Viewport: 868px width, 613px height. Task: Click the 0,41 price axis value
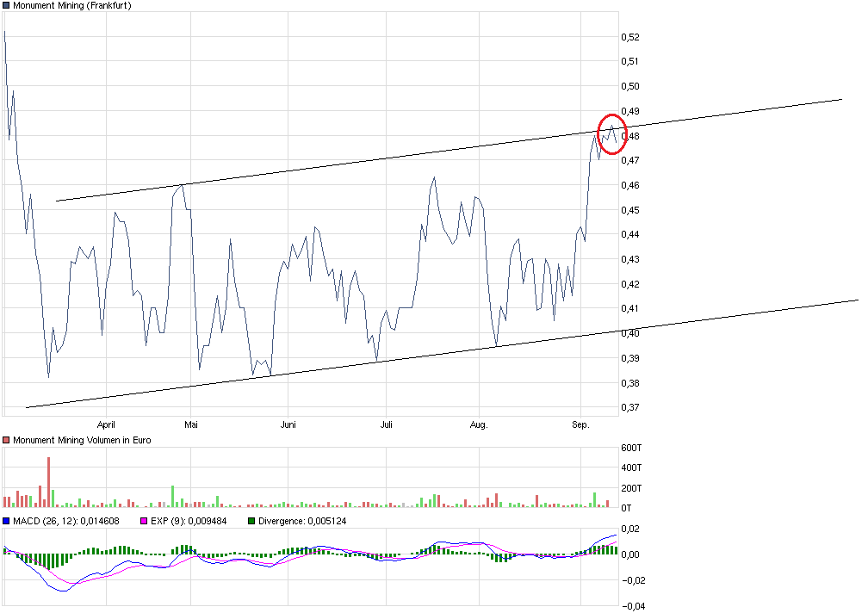(x=630, y=309)
